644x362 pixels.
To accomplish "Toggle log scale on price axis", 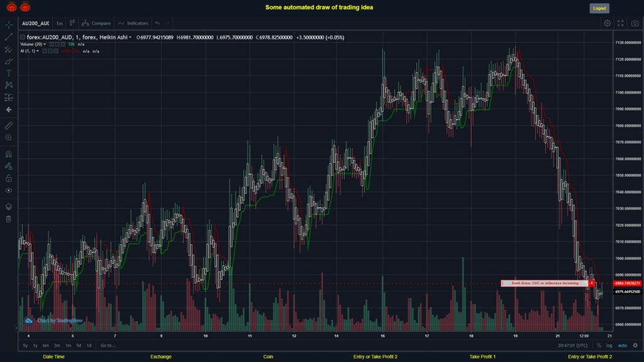I will tap(609, 345).
